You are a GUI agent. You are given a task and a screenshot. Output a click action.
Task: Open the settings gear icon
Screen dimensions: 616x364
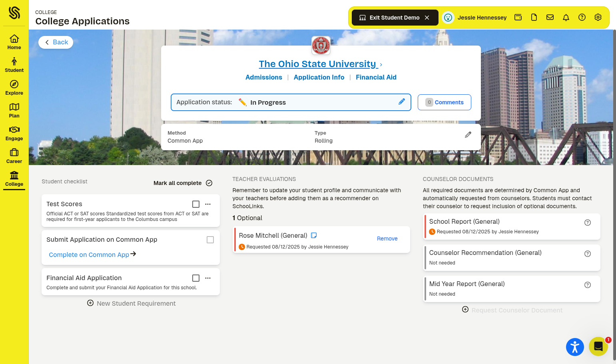[x=598, y=17]
